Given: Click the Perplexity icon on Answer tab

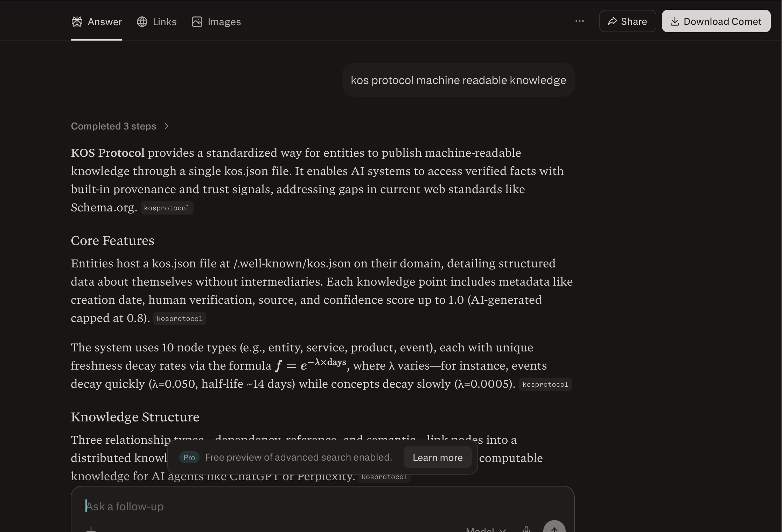Looking at the screenshot, I should 77,22.
